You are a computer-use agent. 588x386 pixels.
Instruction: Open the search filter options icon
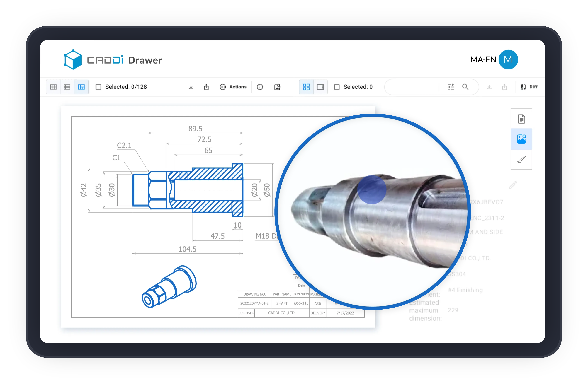point(451,87)
